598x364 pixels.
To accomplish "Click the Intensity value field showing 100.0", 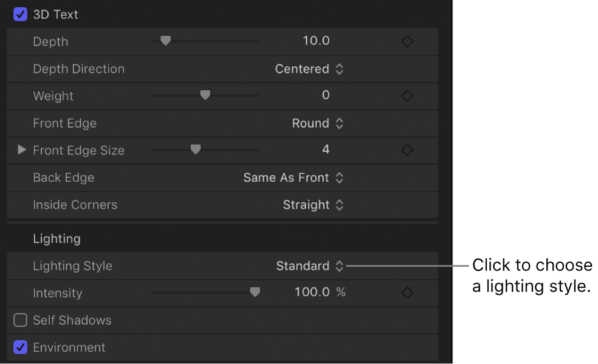I will 312,292.
